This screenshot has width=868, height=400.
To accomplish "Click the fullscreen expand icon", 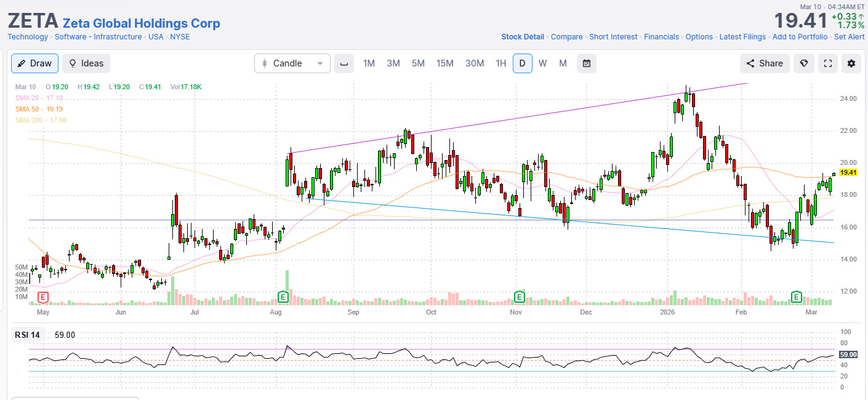I will pos(828,63).
